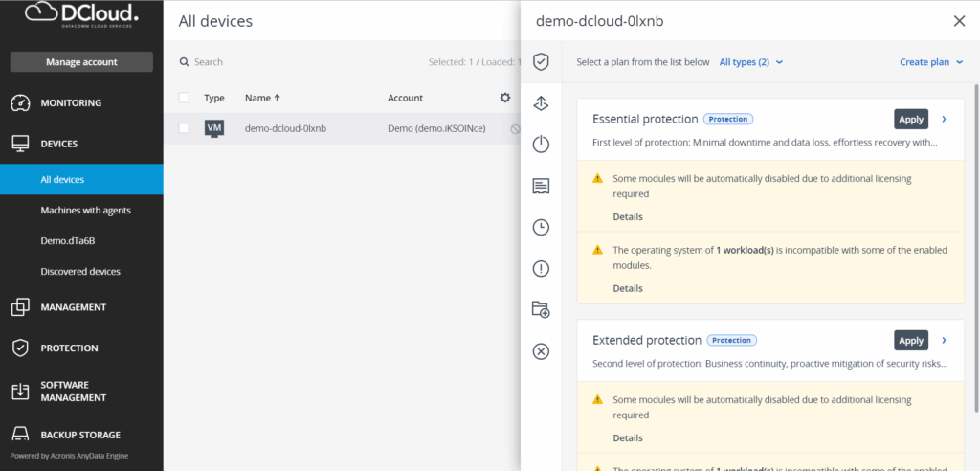Screen dimensions: 980x471
Task: Click the add to group folder icon
Action: tap(541, 309)
